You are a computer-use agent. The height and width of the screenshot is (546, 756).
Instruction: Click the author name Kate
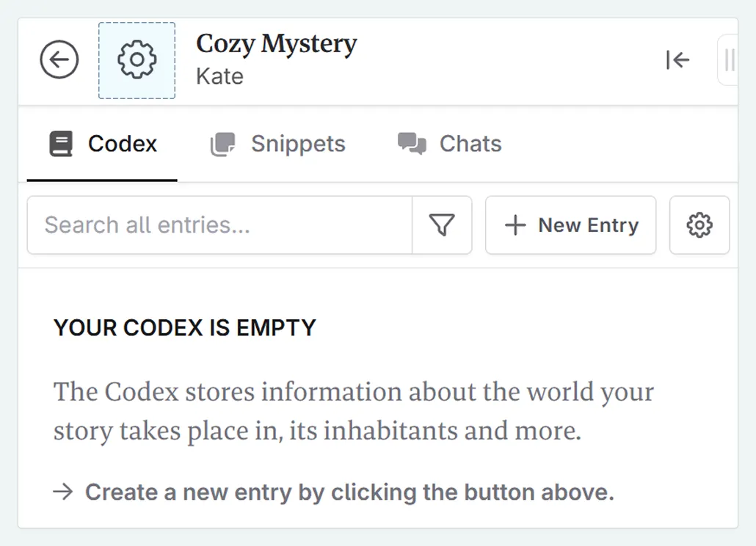219,76
